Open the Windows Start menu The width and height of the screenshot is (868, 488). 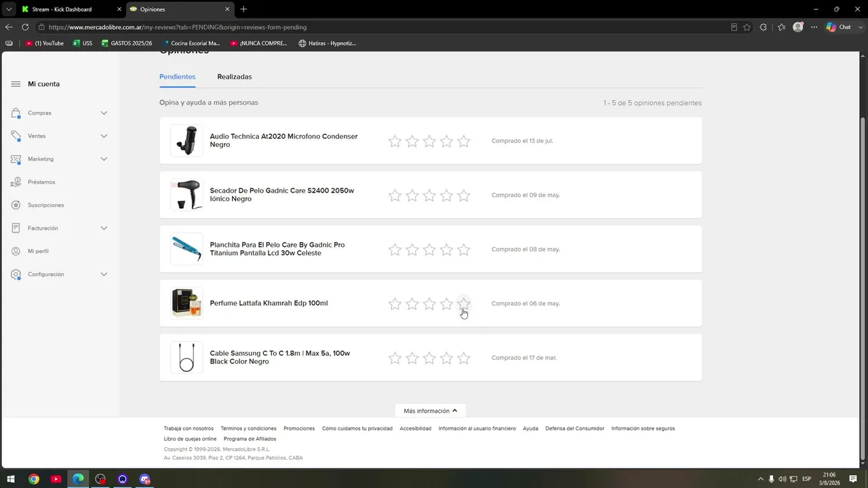point(11,479)
